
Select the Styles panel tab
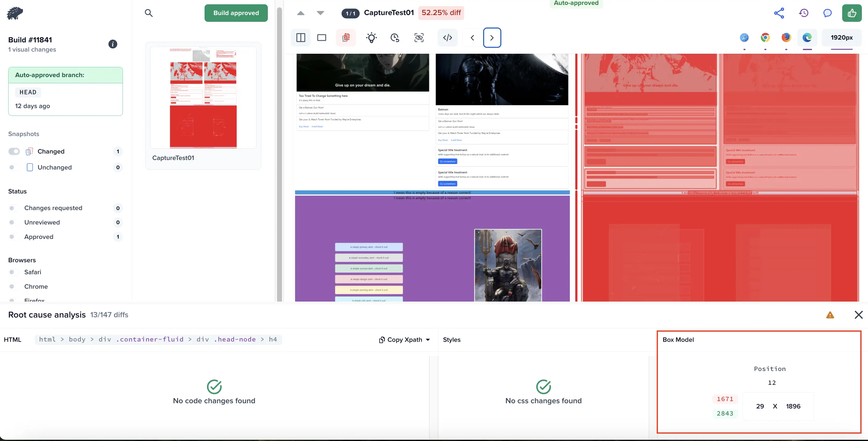pyautogui.click(x=452, y=340)
